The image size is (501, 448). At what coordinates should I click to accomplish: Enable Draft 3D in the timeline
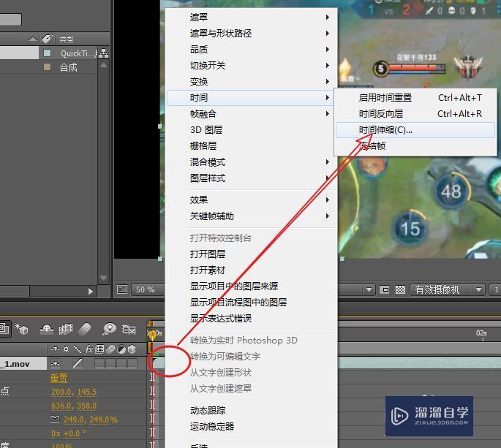point(22,329)
